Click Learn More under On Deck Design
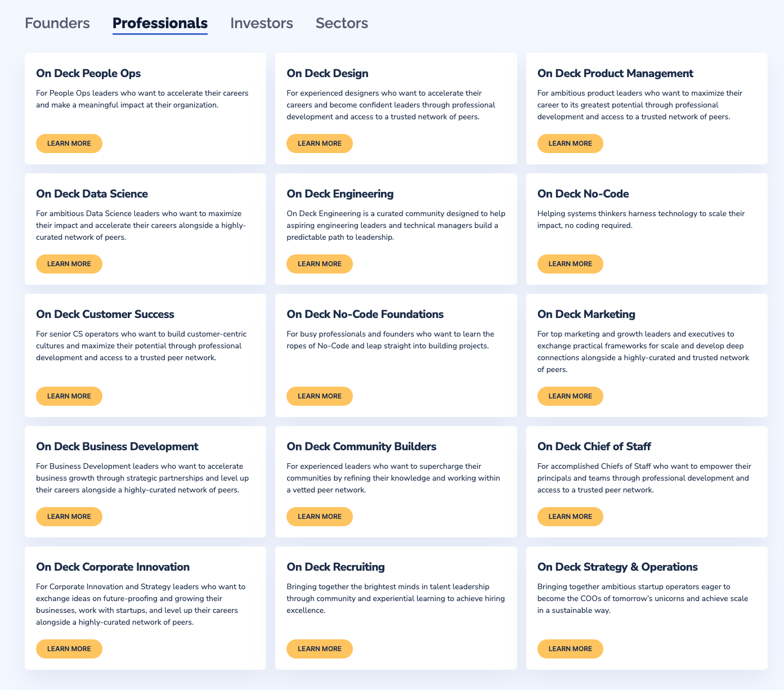Image resolution: width=784 pixels, height=690 pixels. (320, 144)
